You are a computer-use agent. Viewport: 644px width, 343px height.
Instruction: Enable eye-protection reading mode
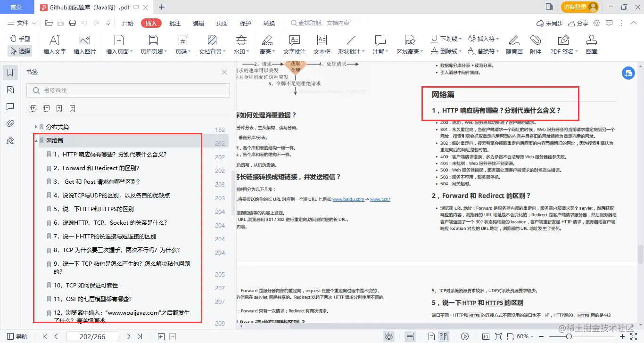389,336
